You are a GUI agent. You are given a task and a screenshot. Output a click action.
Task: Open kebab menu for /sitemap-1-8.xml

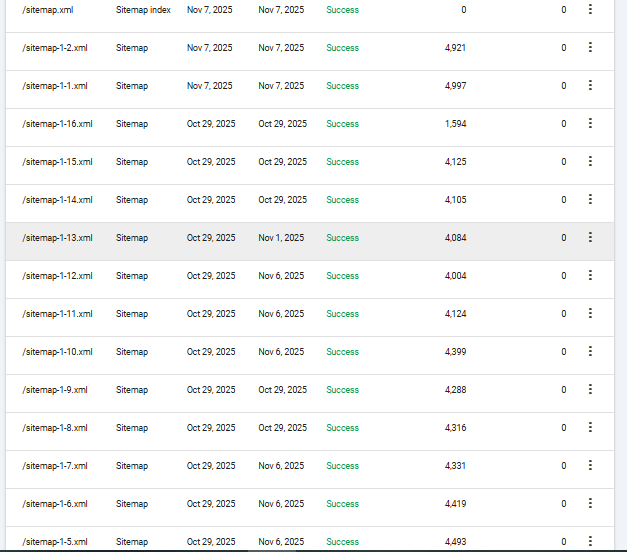tap(590, 427)
